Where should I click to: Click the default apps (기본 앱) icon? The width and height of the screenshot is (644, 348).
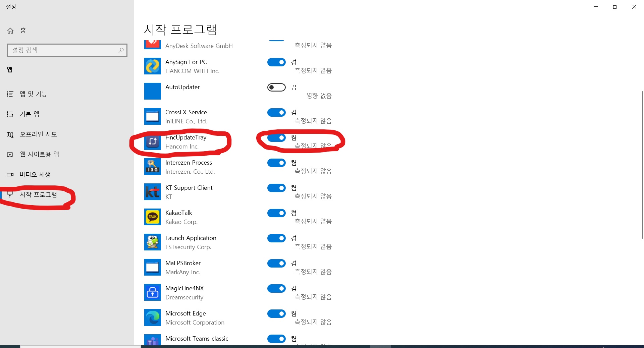[10, 114]
